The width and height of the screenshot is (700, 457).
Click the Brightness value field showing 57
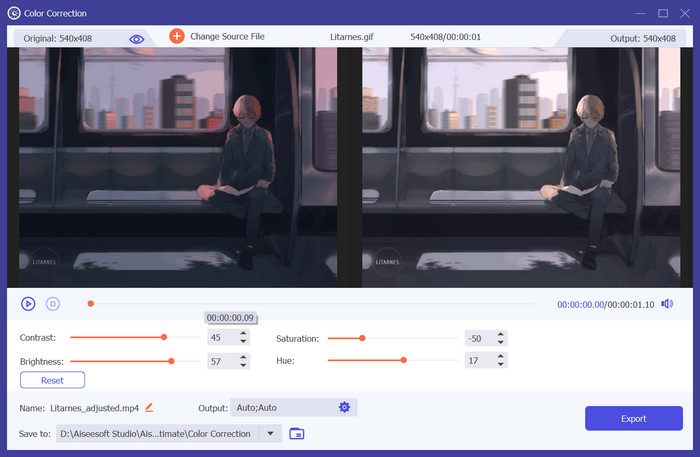pyautogui.click(x=222, y=361)
